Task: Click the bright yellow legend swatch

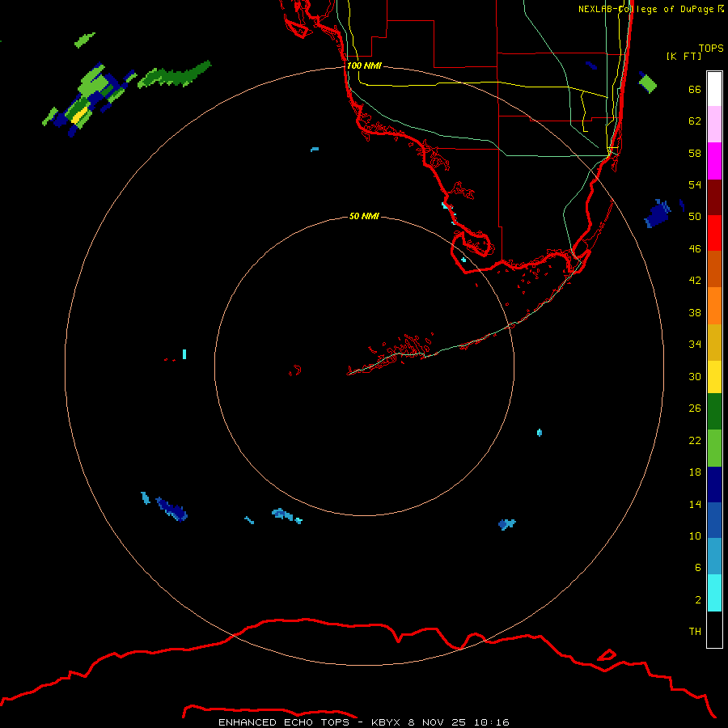Action: tap(714, 377)
